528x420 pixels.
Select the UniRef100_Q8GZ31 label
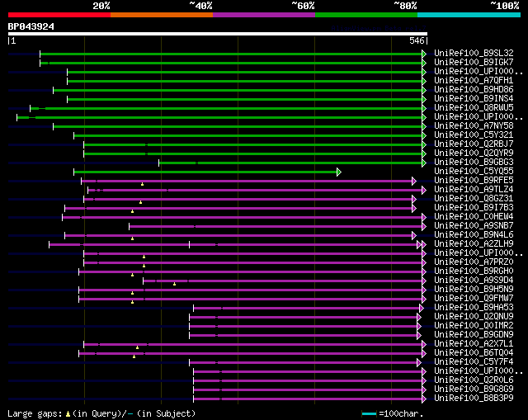pyautogui.click(x=474, y=199)
